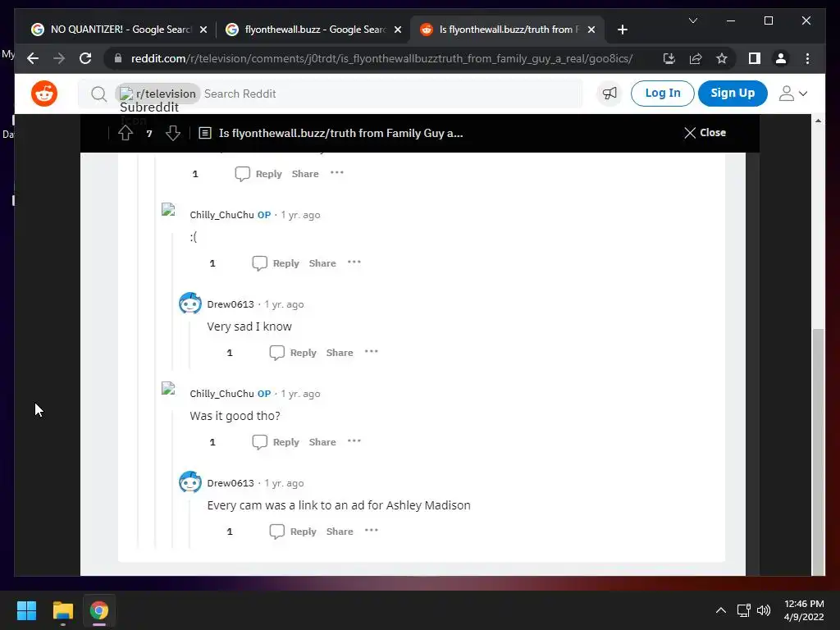Click Reply icon under the Ashley Madison comment
Screen dimensions: 840x630
[x=277, y=532]
